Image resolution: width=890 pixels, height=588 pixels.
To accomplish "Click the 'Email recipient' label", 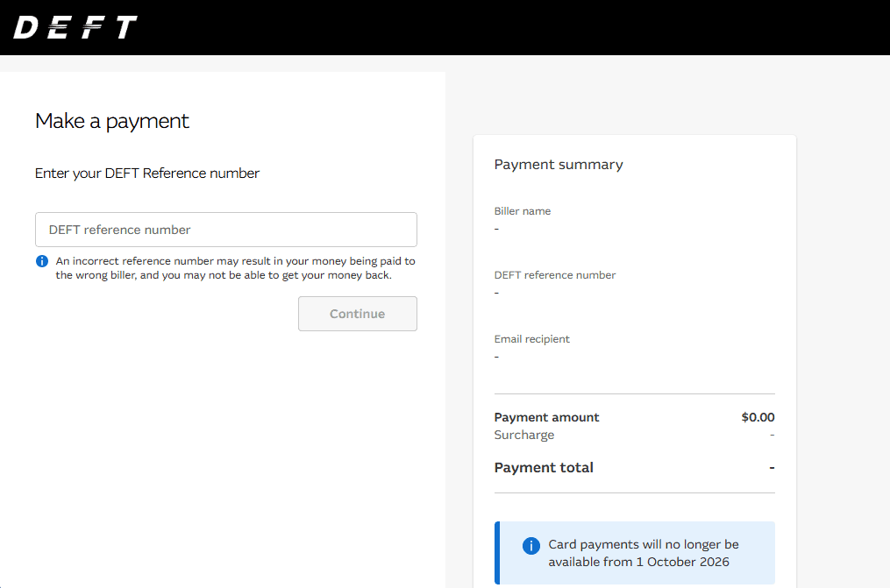I will tap(532, 339).
